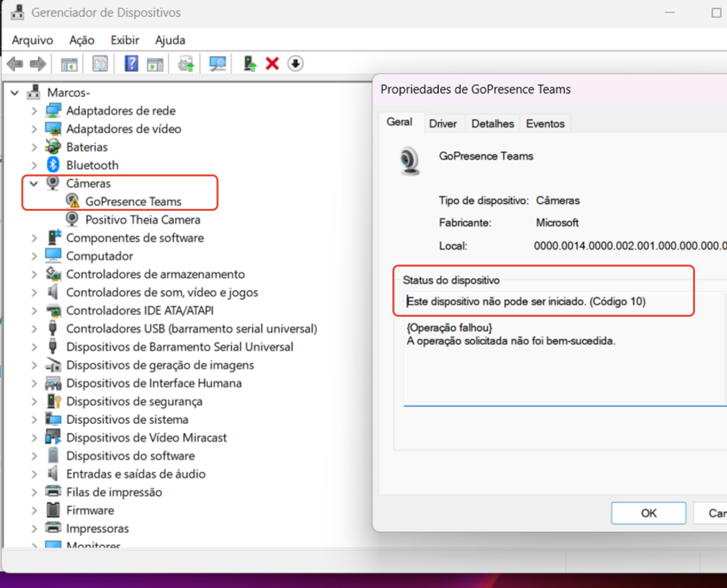Screen dimensions: 727x588
Task: Open the Arquivo menu
Action: coord(32,40)
